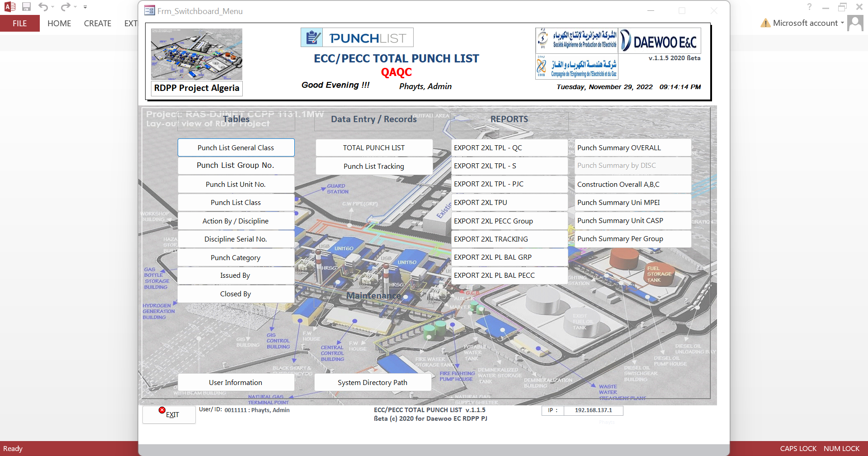Screen dimensions: 868x456
Task: Open Punch List General Class table
Action: pyautogui.click(x=236, y=147)
